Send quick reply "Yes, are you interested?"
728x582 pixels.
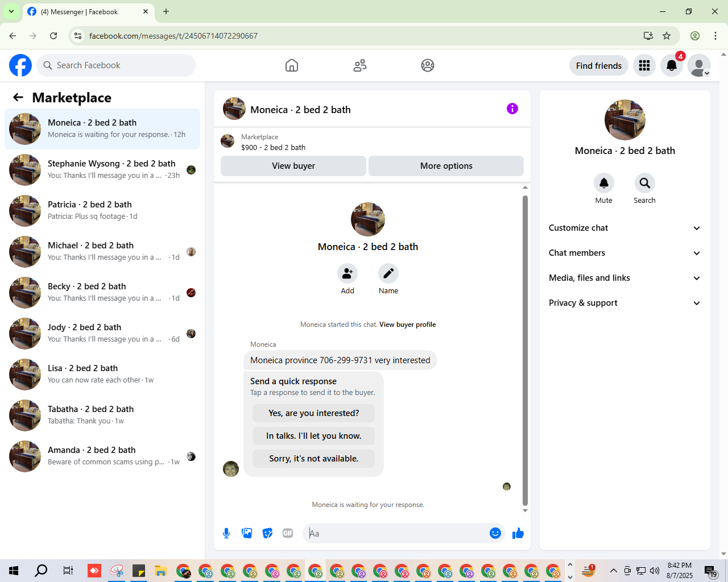(x=314, y=413)
